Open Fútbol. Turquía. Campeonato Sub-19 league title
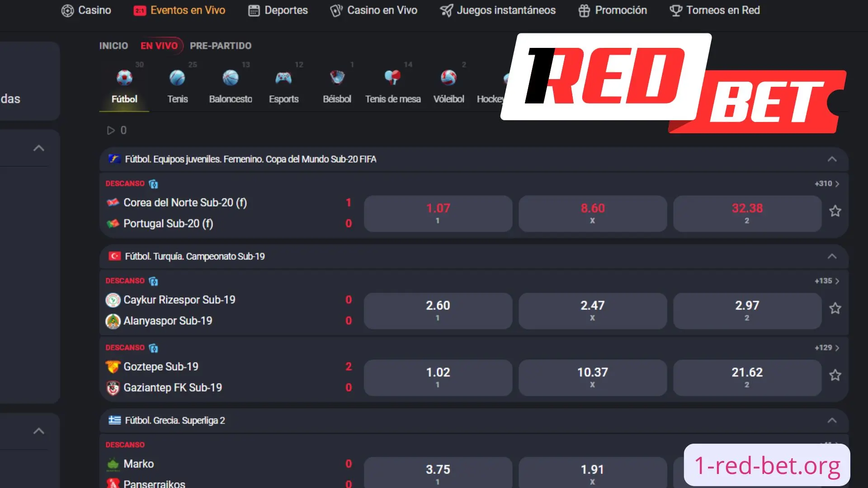Image resolution: width=868 pixels, height=488 pixels. coord(195,256)
